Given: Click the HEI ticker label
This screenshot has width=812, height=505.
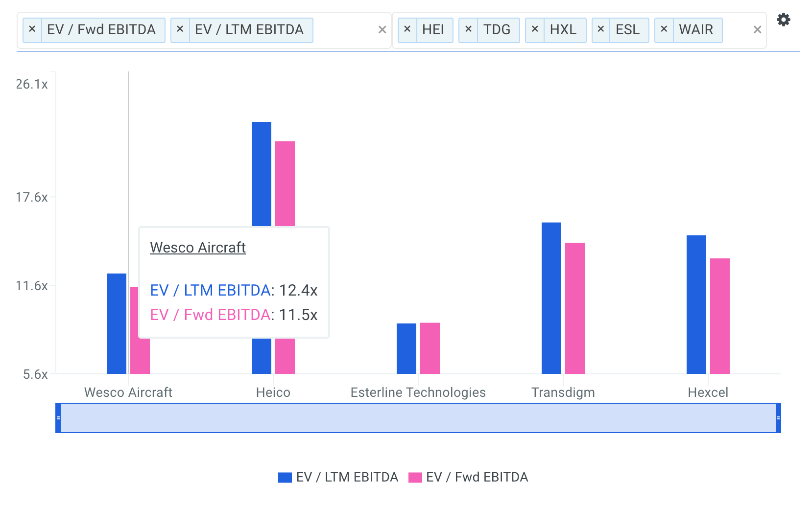Looking at the screenshot, I should click(x=433, y=30).
